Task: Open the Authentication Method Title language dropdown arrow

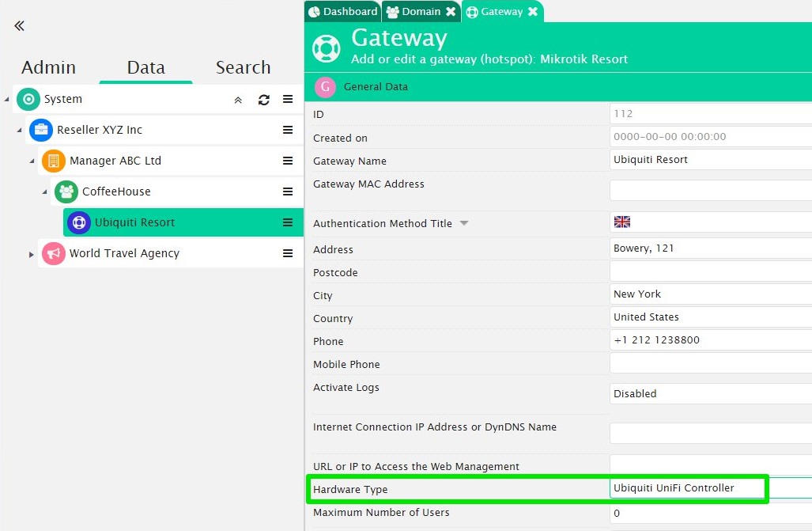Action: pyautogui.click(x=464, y=224)
